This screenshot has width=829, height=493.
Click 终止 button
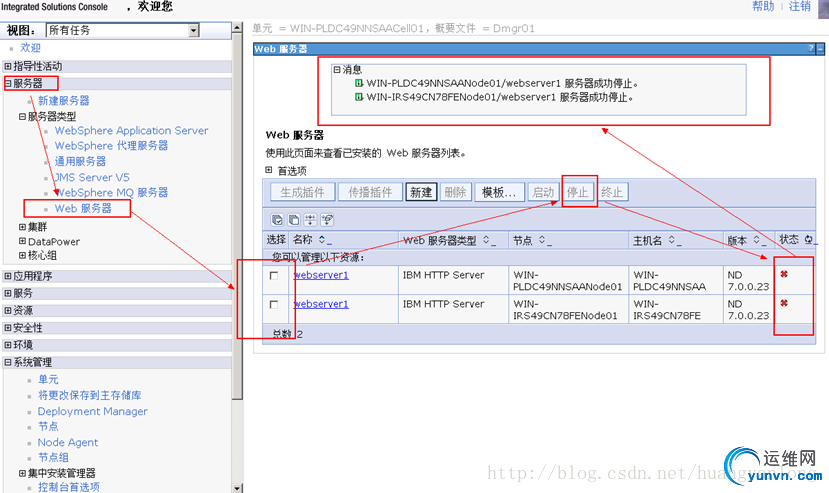pos(612,192)
